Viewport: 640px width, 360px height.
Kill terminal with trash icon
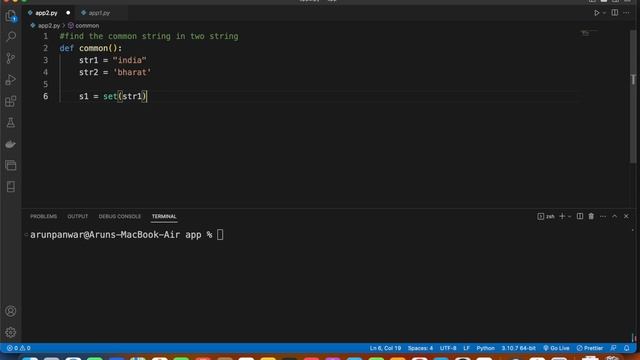pos(591,216)
